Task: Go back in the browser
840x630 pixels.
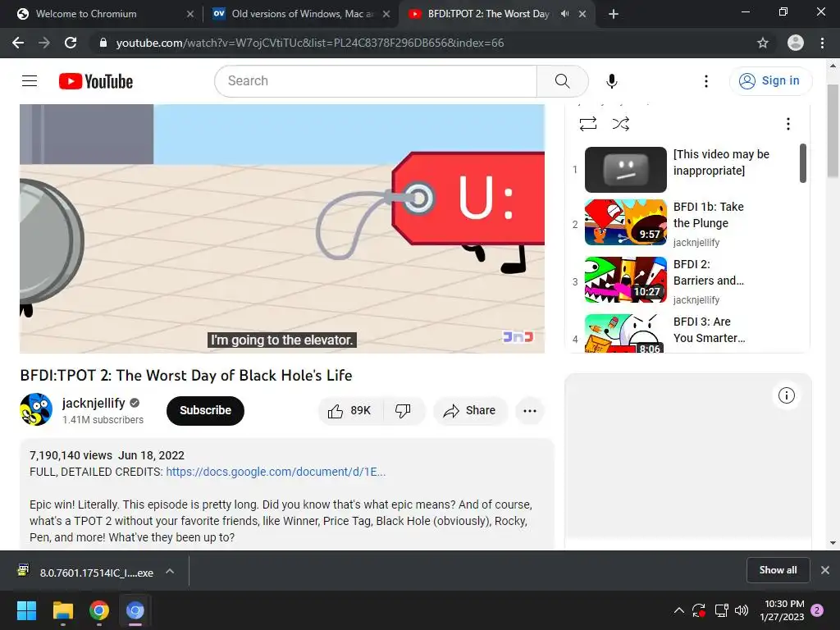Action: click(18, 43)
